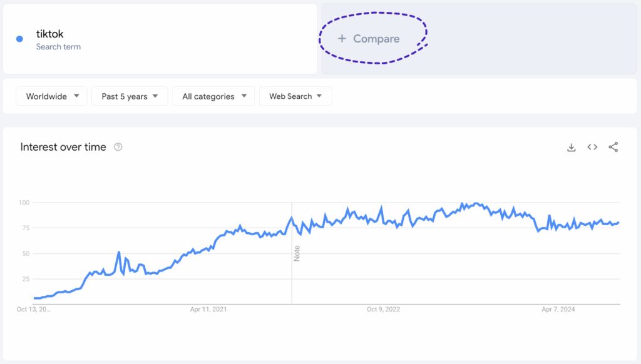The width and height of the screenshot is (641, 364).
Task: Click the 25 value on the y-axis
Action: tap(26, 279)
